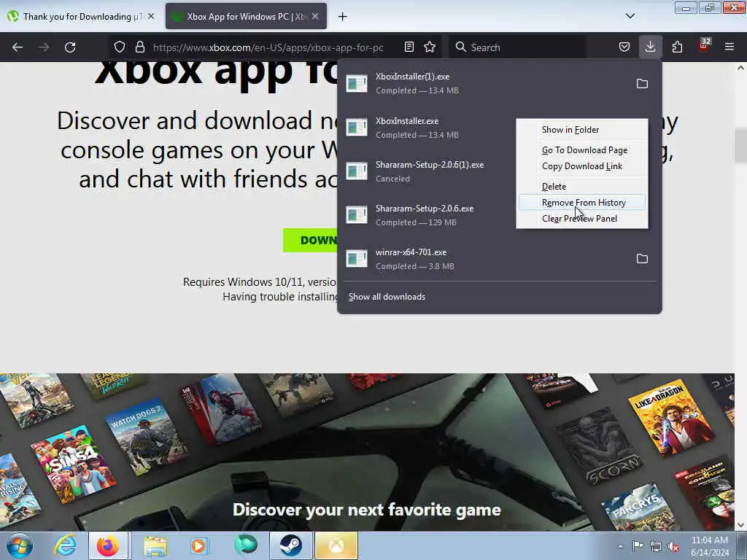Open Windows Explorer folder in taskbar

pos(155,545)
